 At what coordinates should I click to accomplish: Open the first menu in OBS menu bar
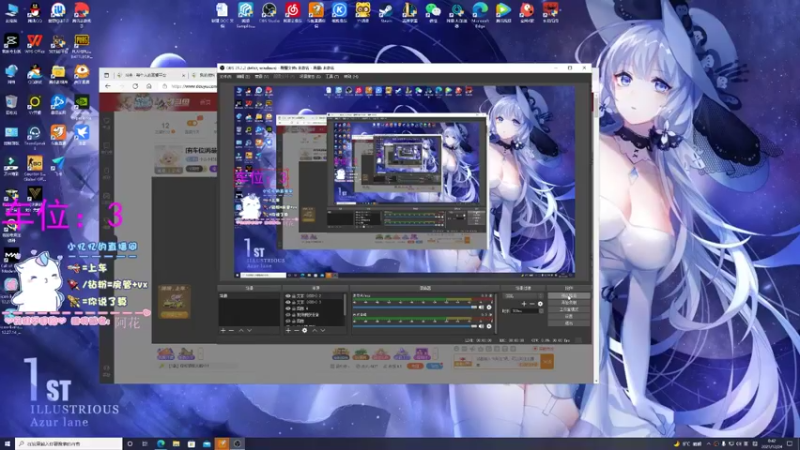[x=226, y=77]
